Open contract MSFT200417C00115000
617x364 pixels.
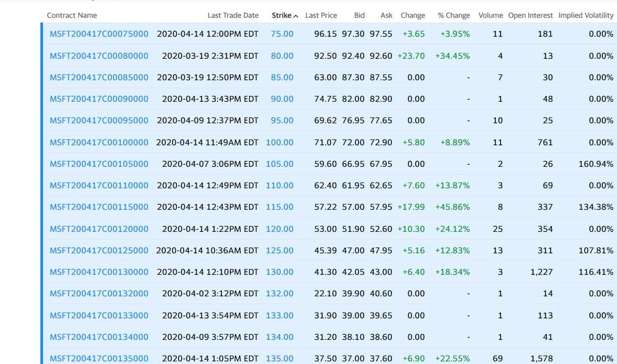pyautogui.click(x=99, y=207)
